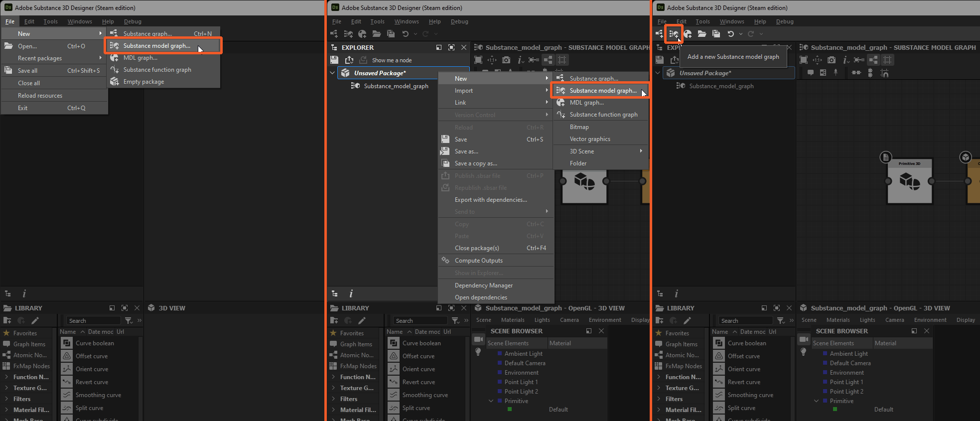This screenshot has width=980, height=421.
Task: Focus the Search field in left Library
Action: [x=94, y=320]
